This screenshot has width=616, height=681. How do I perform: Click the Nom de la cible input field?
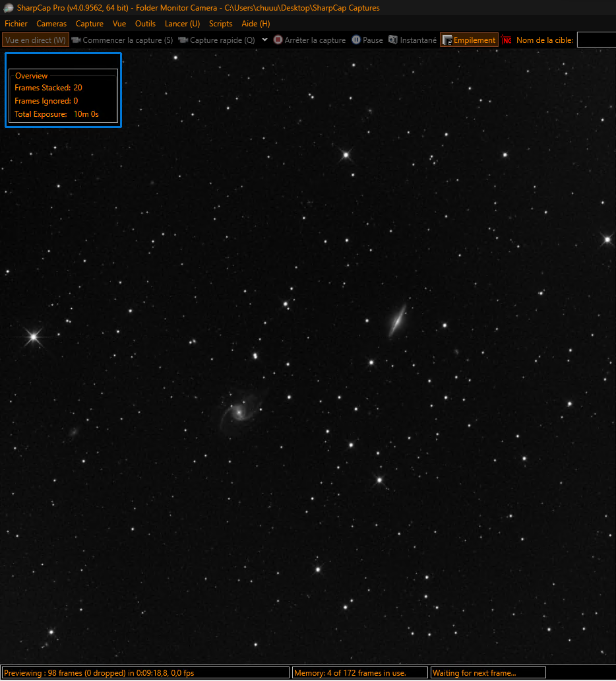(x=596, y=40)
